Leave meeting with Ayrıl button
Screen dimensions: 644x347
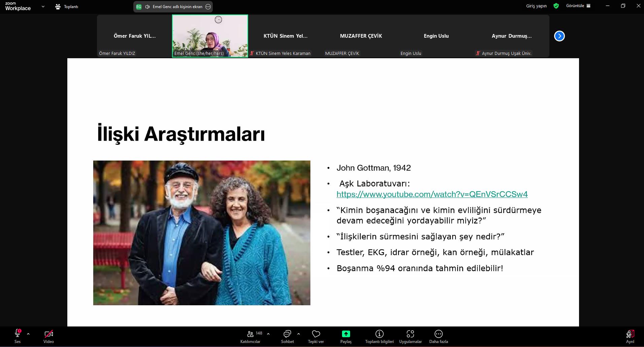630,336
